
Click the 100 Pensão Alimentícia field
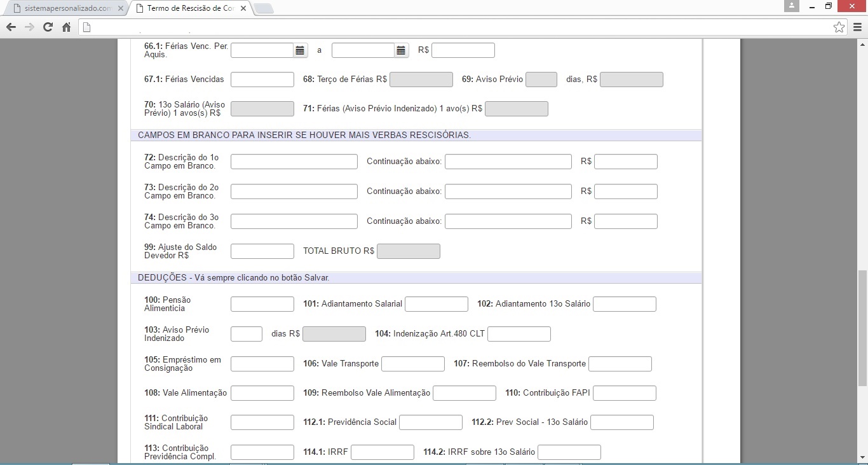click(262, 304)
